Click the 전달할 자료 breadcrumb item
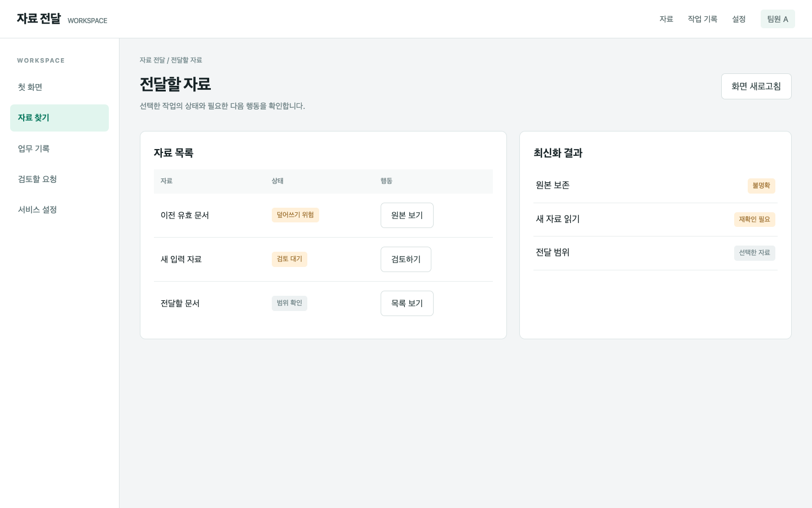The height and width of the screenshot is (508, 812). pos(187,60)
